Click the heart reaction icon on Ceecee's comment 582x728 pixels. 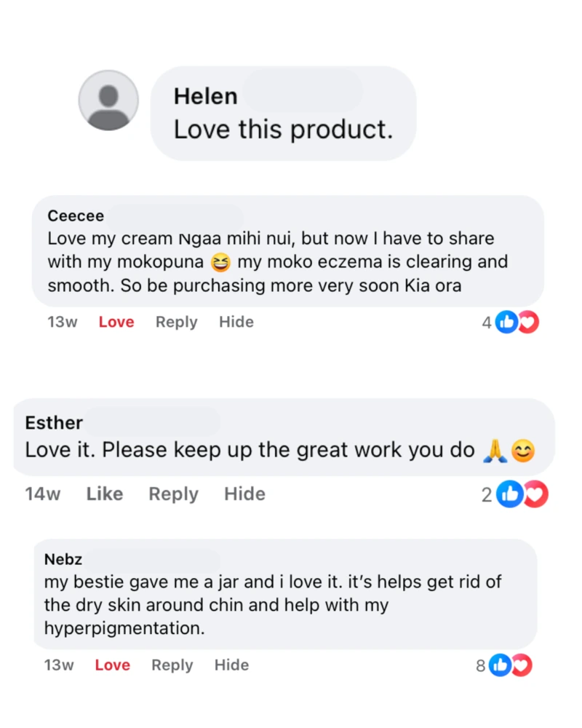527,322
